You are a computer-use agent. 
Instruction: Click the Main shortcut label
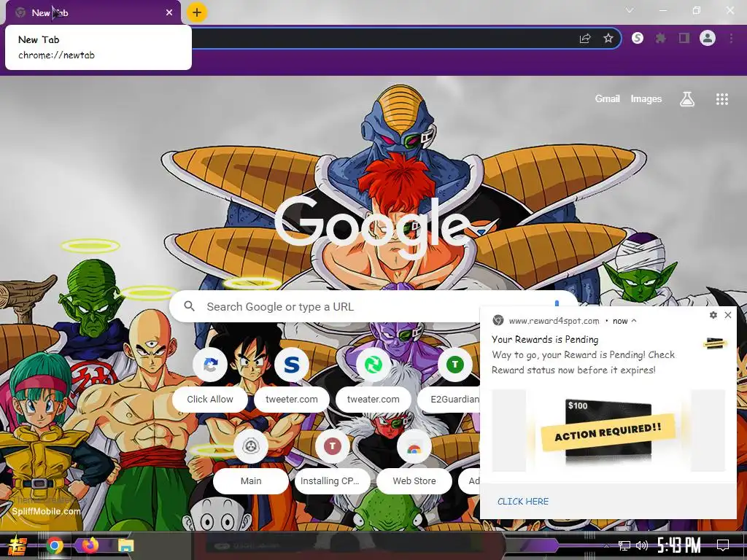pyautogui.click(x=251, y=481)
